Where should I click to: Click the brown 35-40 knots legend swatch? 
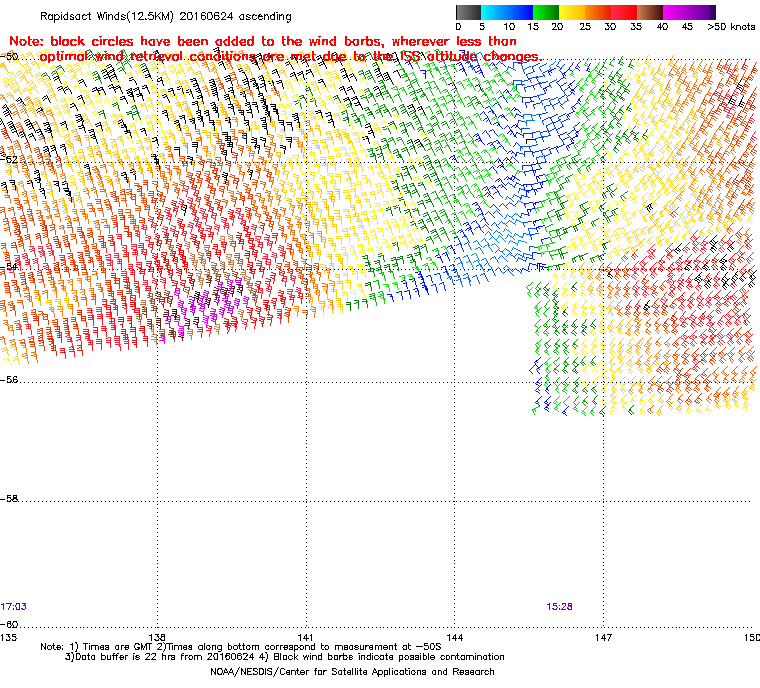pyautogui.click(x=650, y=12)
